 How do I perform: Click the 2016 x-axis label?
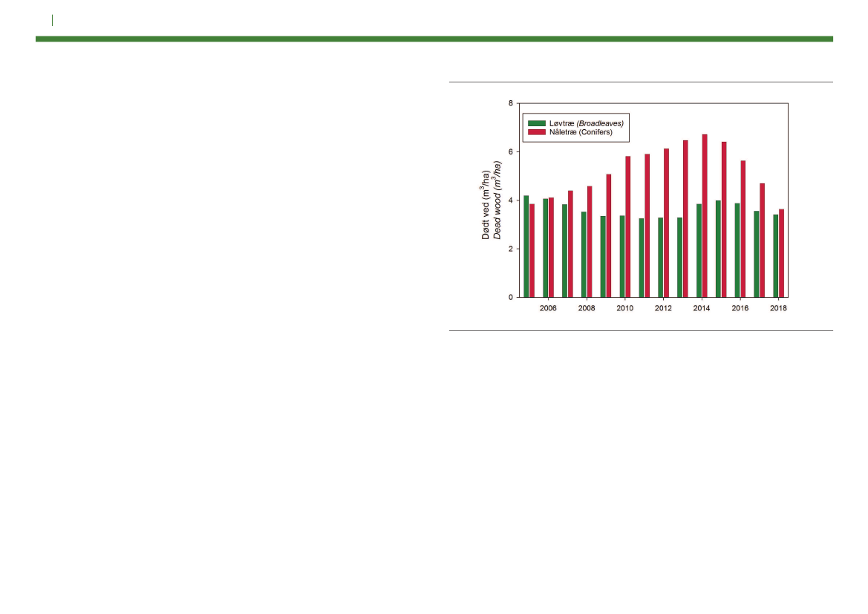(740, 308)
